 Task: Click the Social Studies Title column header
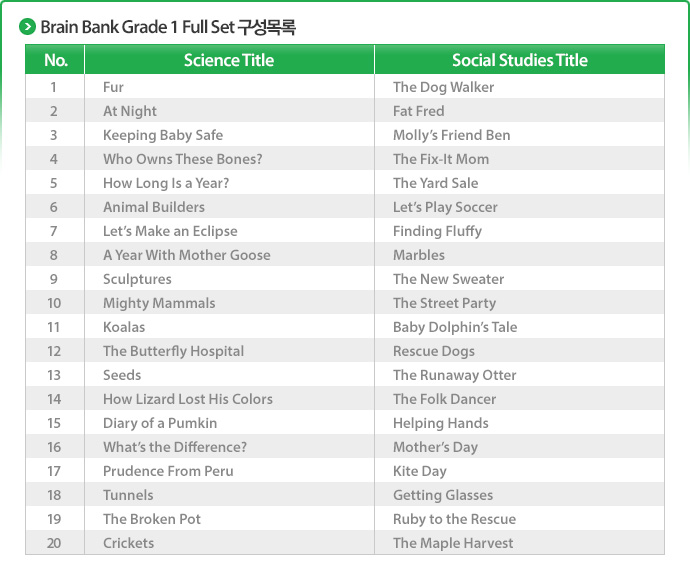(519, 60)
